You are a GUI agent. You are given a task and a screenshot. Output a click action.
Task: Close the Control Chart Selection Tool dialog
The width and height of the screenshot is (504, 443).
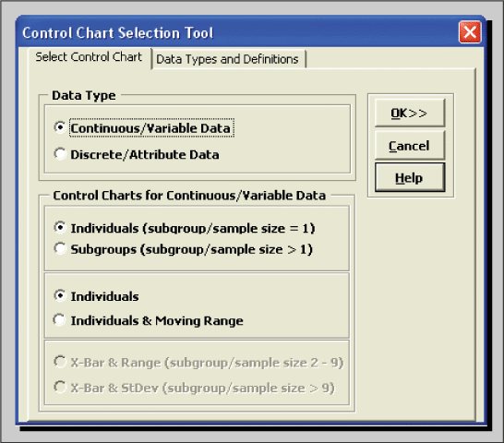click(470, 32)
